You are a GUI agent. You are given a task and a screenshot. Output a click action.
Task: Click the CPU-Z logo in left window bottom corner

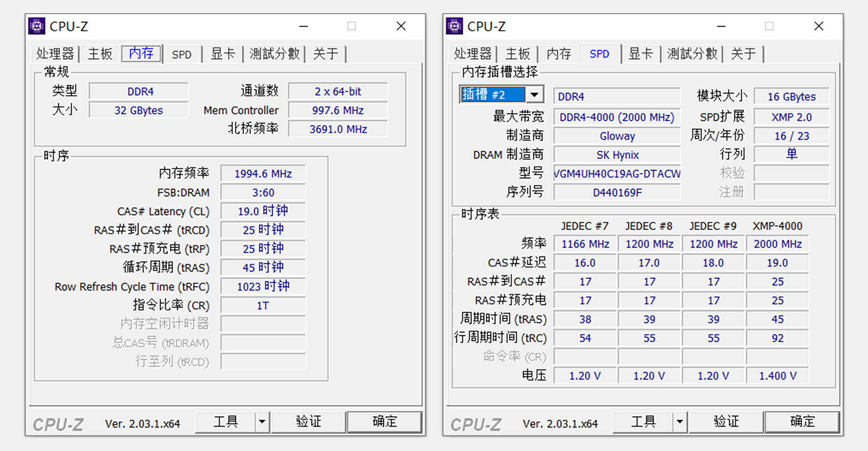[x=58, y=423]
